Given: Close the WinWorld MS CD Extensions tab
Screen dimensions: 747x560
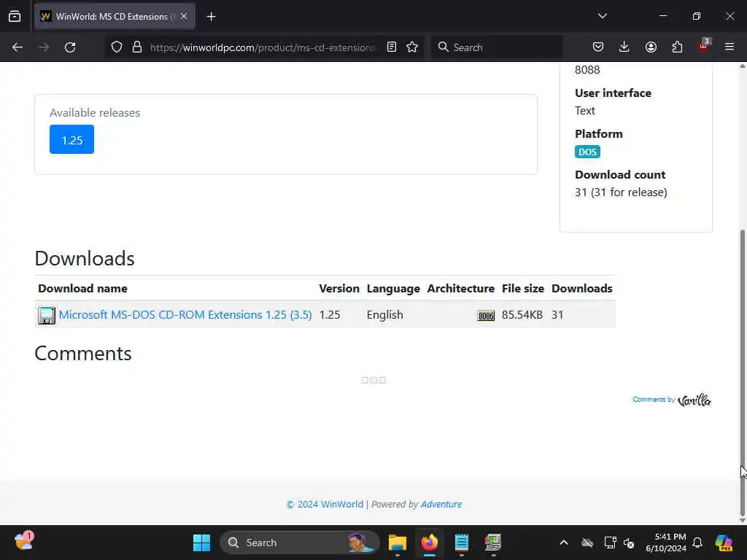Looking at the screenshot, I should click(184, 16).
